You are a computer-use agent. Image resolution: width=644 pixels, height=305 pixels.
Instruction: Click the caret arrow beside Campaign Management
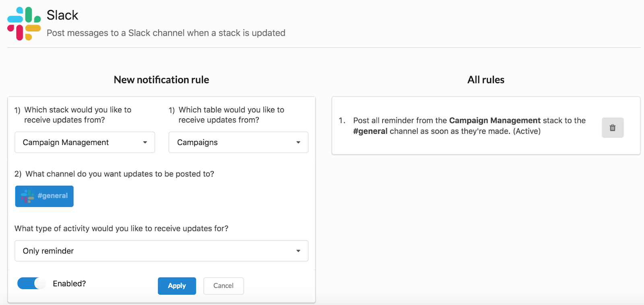[145, 142]
